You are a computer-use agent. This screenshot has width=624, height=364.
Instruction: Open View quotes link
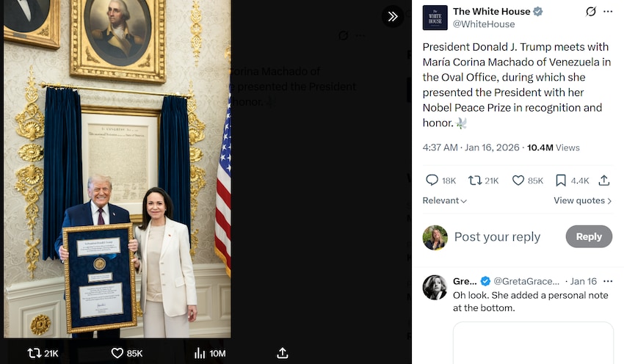pos(583,201)
